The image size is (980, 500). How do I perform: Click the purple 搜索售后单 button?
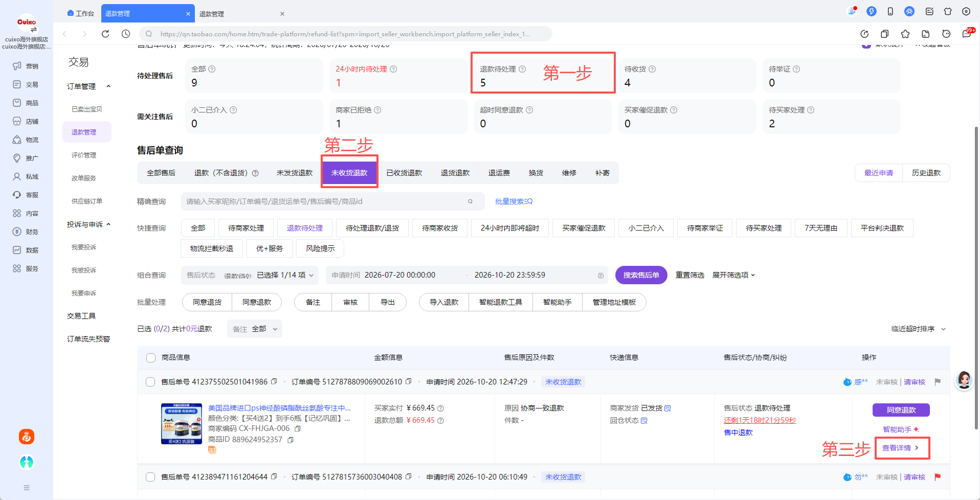(641, 275)
